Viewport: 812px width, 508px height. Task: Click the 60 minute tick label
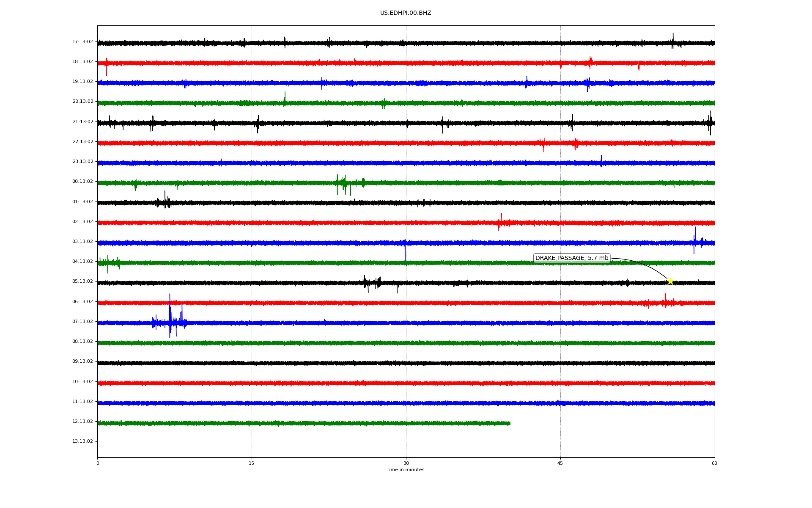(714, 464)
